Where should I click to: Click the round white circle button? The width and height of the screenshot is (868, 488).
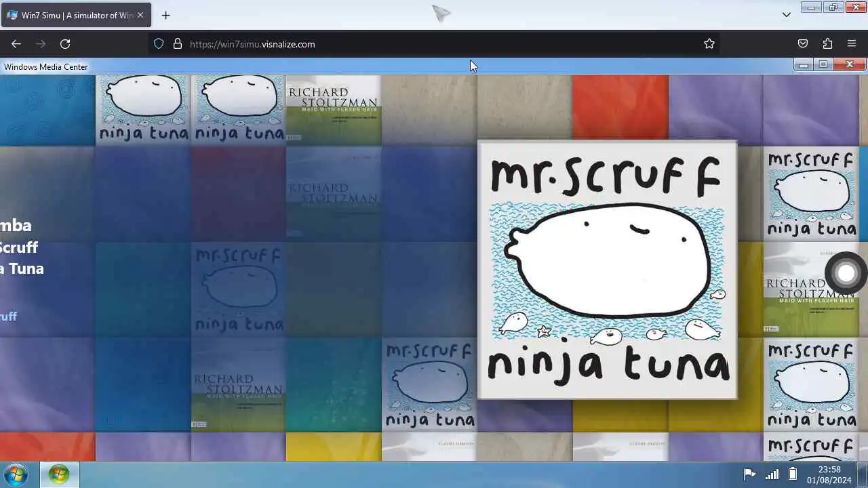coord(846,273)
